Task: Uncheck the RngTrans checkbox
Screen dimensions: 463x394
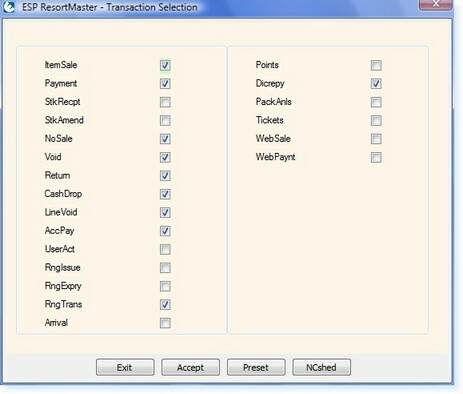Action: [x=165, y=304]
